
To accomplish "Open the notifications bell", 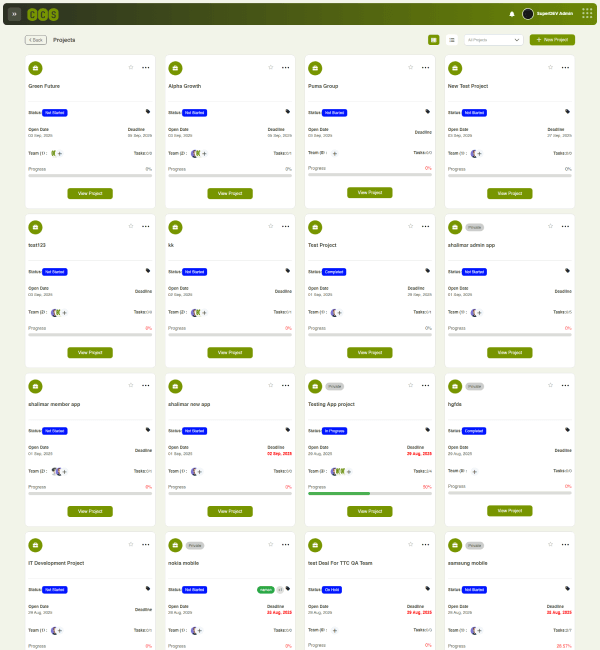I will coord(512,14).
